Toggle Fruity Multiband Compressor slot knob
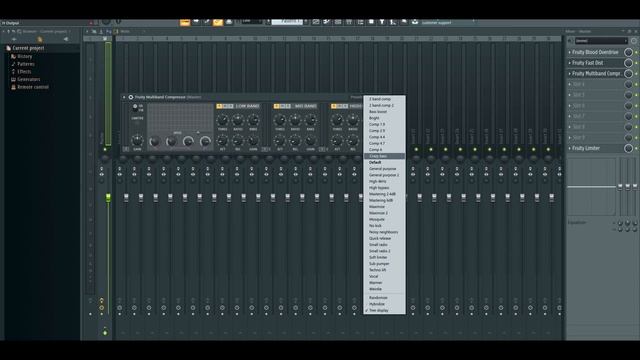 [x=628, y=73]
